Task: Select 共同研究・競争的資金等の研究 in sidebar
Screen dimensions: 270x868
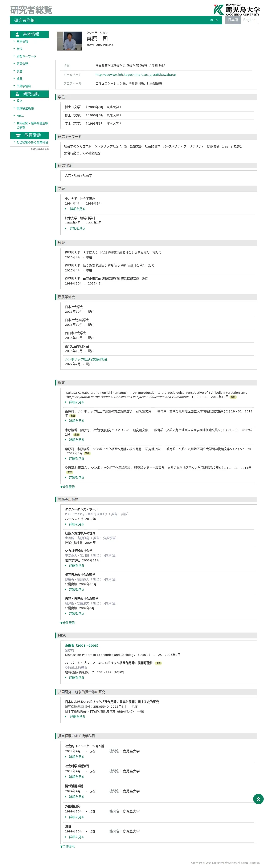Action: 32,125
